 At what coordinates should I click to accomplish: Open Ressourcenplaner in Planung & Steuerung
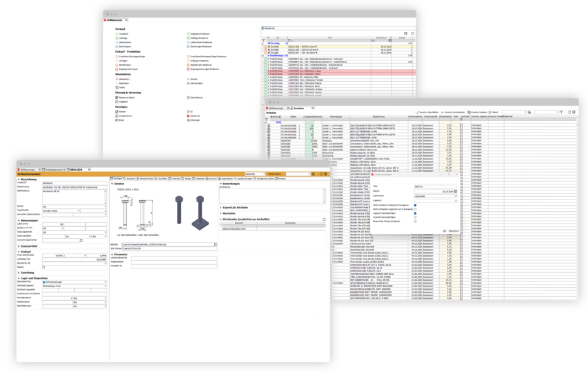coord(127,97)
